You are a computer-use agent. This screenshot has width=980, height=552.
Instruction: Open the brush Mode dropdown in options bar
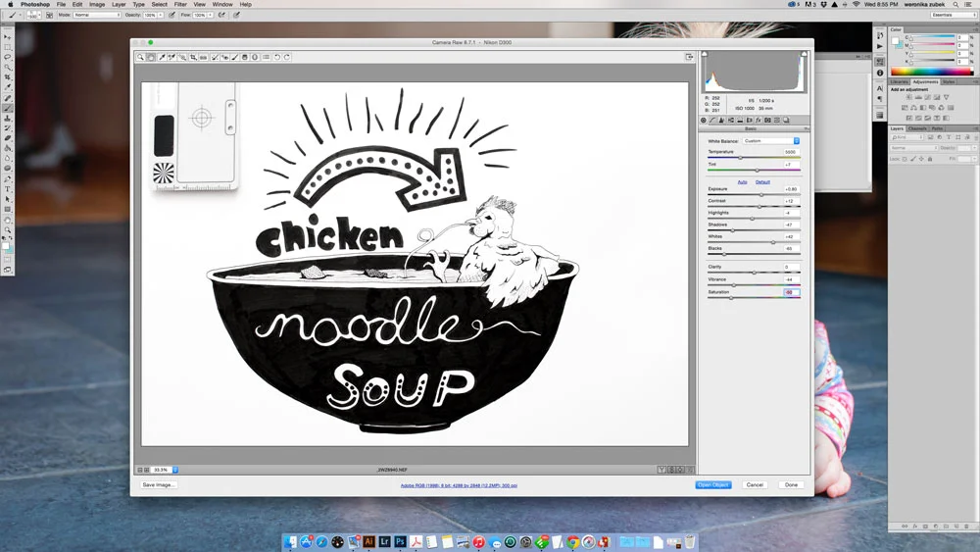coord(97,15)
